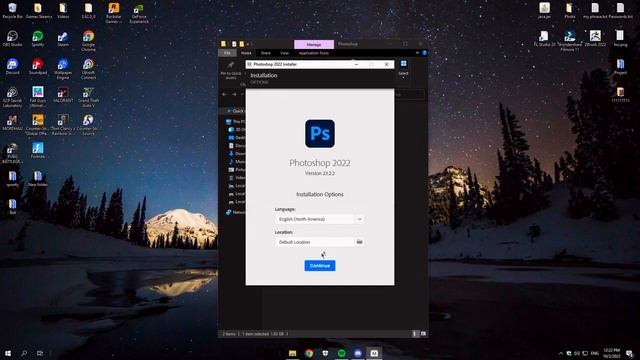The height and width of the screenshot is (360, 640).
Task: Select the Grand Theft Auto V shortcut
Action: point(88,97)
